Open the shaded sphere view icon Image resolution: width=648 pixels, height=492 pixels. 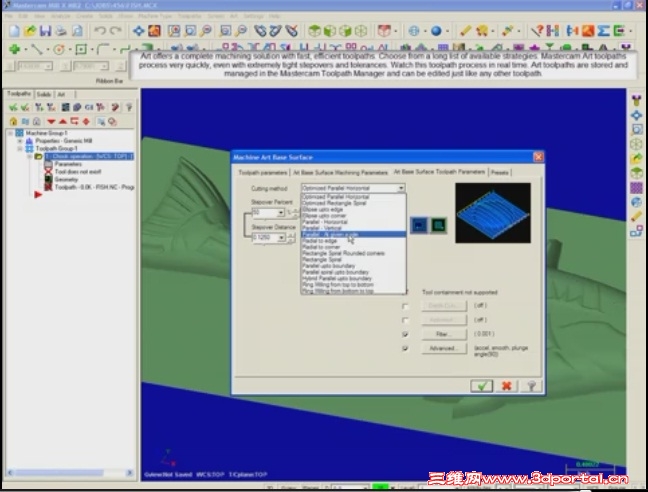pos(436,31)
